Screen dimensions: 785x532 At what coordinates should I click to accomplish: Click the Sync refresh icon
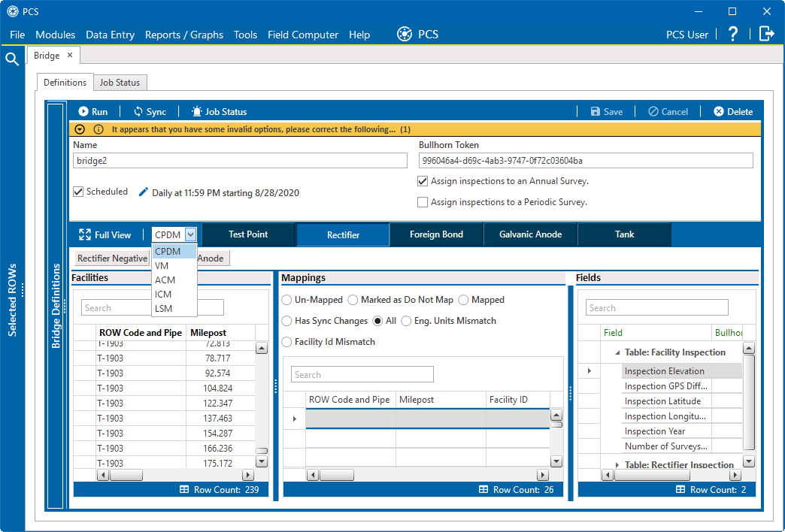pos(138,112)
